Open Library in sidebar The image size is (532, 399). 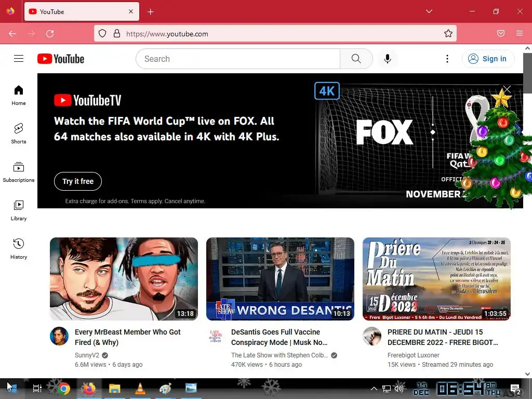(x=19, y=211)
